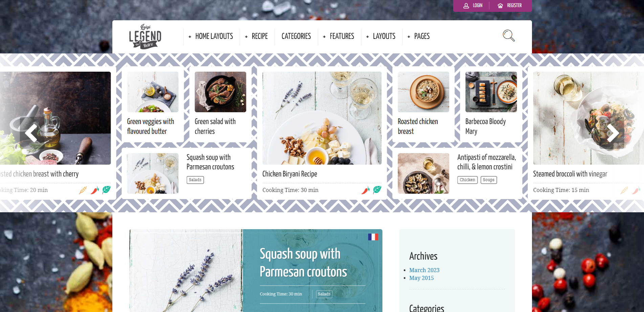Viewport: 644px width, 312px height.
Task: Expand the Home Layouts menu
Action: 211,36
